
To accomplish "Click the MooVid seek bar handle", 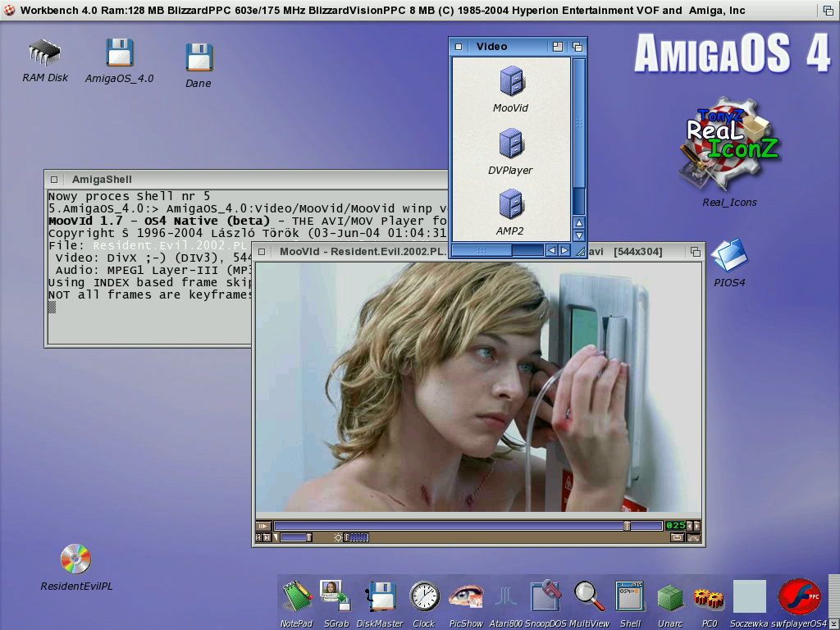I will click(x=627, y=526).
